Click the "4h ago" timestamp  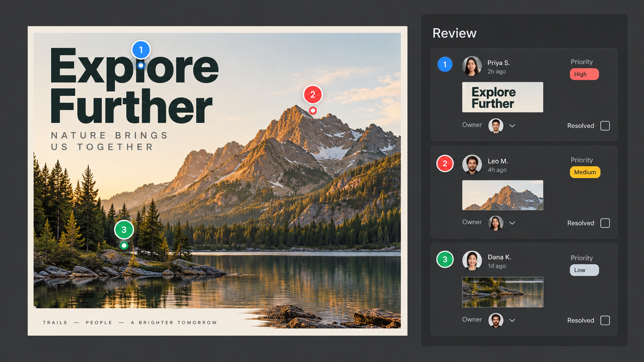497,170
